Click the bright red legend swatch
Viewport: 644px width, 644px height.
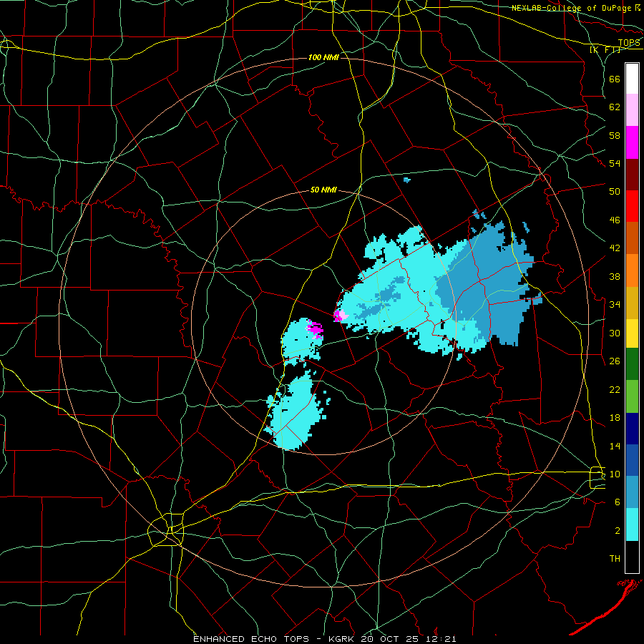click(632, 206)
